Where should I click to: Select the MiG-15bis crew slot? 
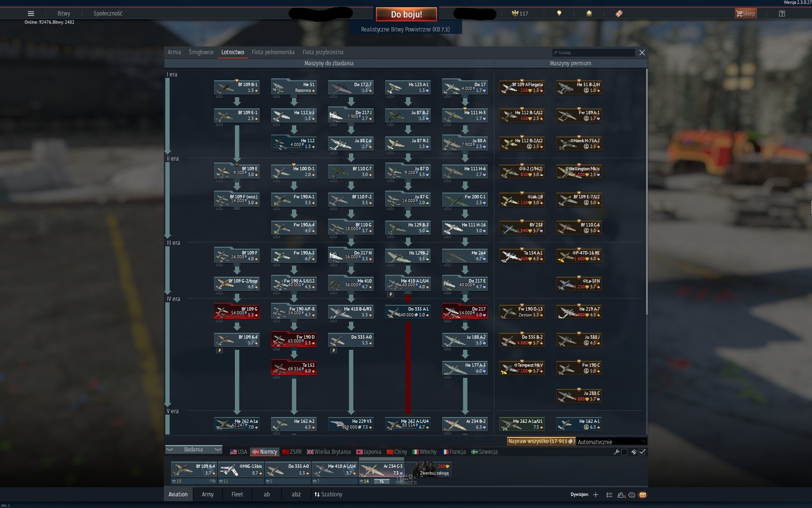point(240,469)
